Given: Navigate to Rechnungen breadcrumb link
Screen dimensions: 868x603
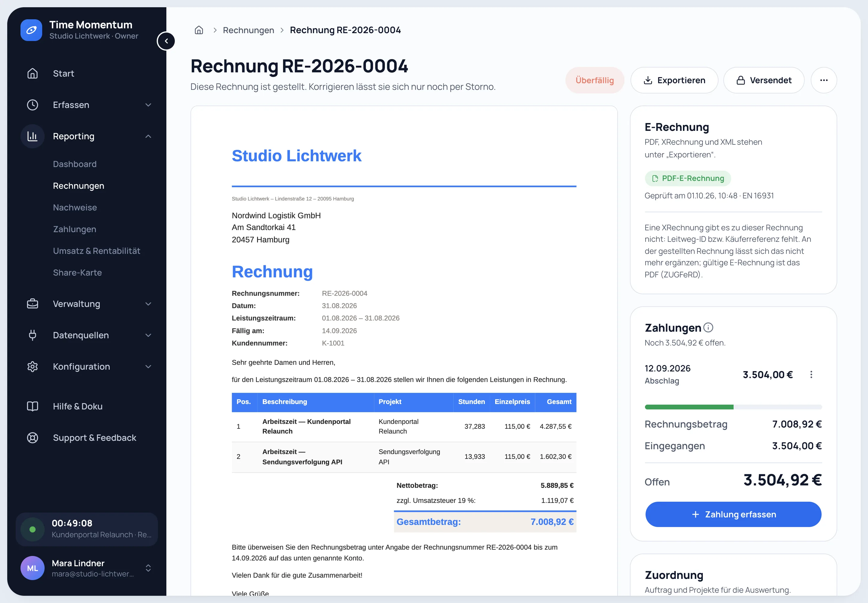Looking at the screenshot, I should pos(249,30).
